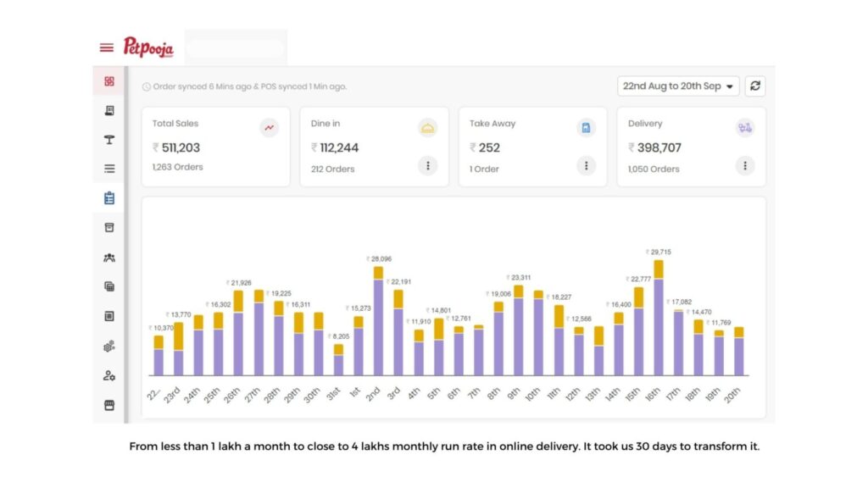The width and height of the screenshot is (868, 488).
Task: Click the archive box icon in sidebar
Action: (109, 227)
